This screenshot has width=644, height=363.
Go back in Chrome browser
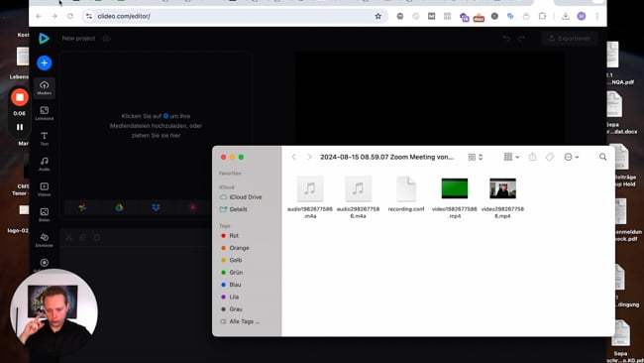point(39,16)
